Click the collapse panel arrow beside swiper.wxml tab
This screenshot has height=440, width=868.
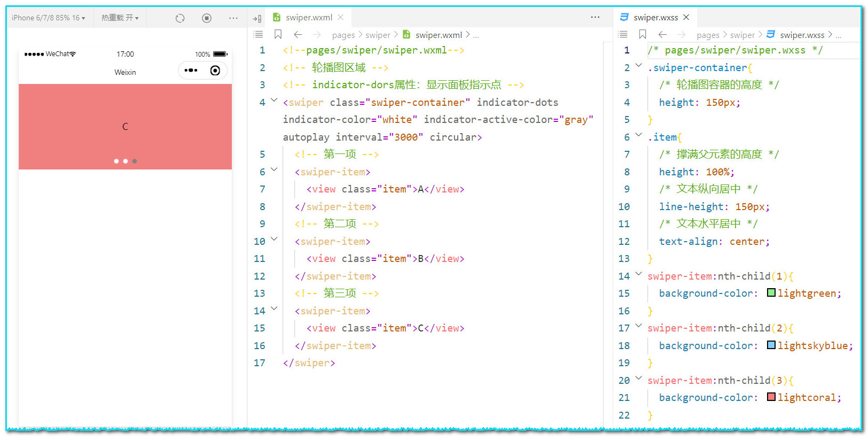pos(257,18)
